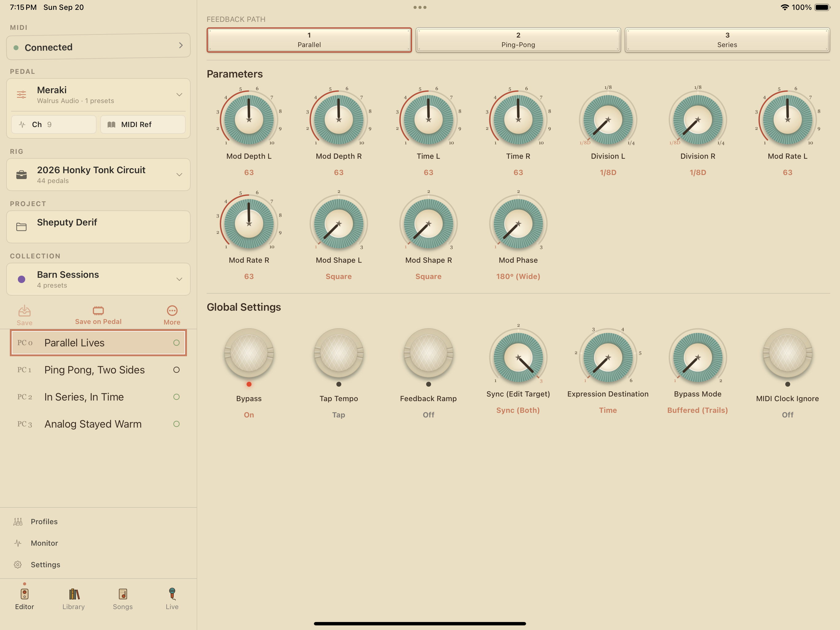
Task: Click the Time R knob
Action: [x=518, y=119]
